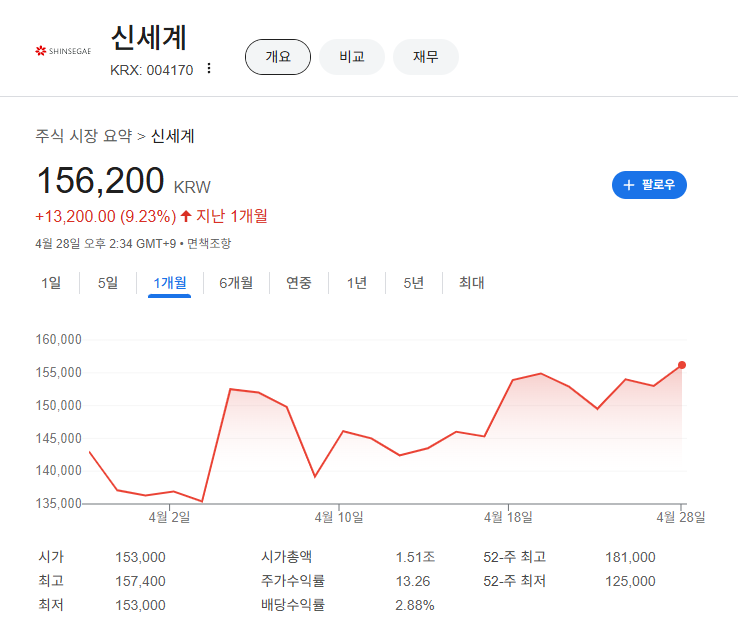
Task: Click the red endpoint dot on chart
Action: pos(682,365)
